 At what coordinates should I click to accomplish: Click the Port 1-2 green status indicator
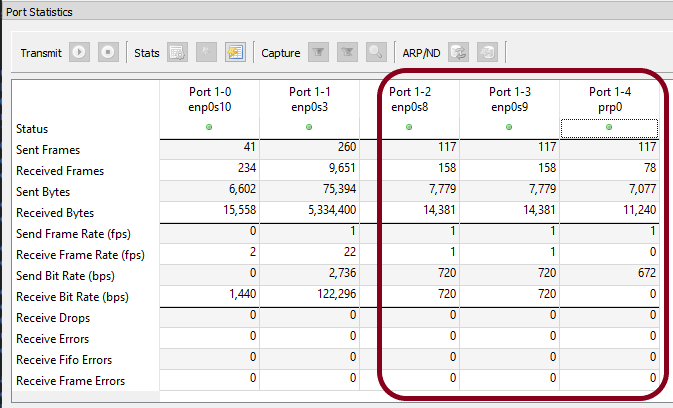pos(409,127)
